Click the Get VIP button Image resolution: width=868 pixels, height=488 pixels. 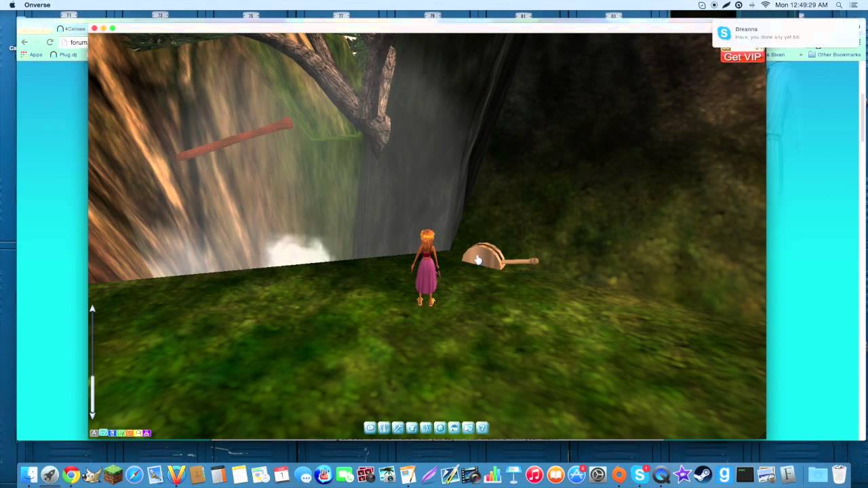[x=743, y=57]
